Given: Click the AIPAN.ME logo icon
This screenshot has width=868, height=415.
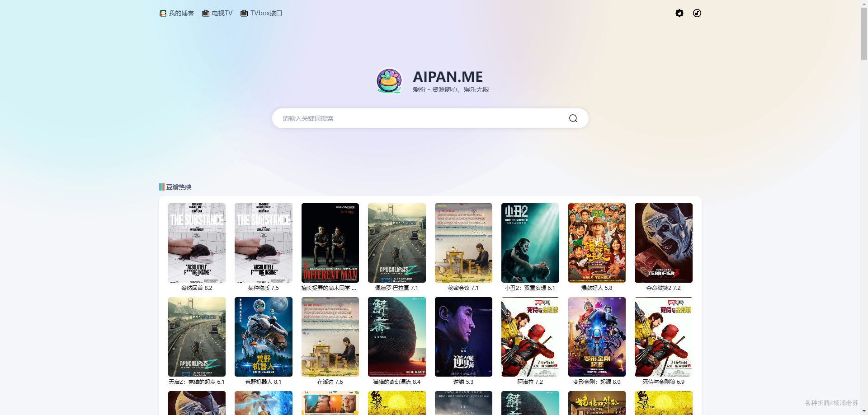Looking at the screenshot, I should [x=389, y=81].
